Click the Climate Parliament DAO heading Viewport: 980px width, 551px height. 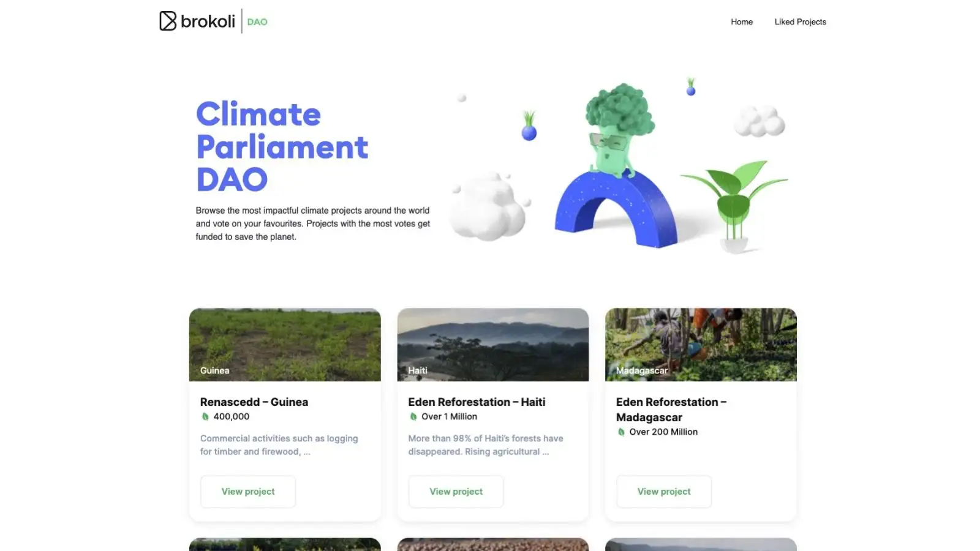[x=282, y=147]
